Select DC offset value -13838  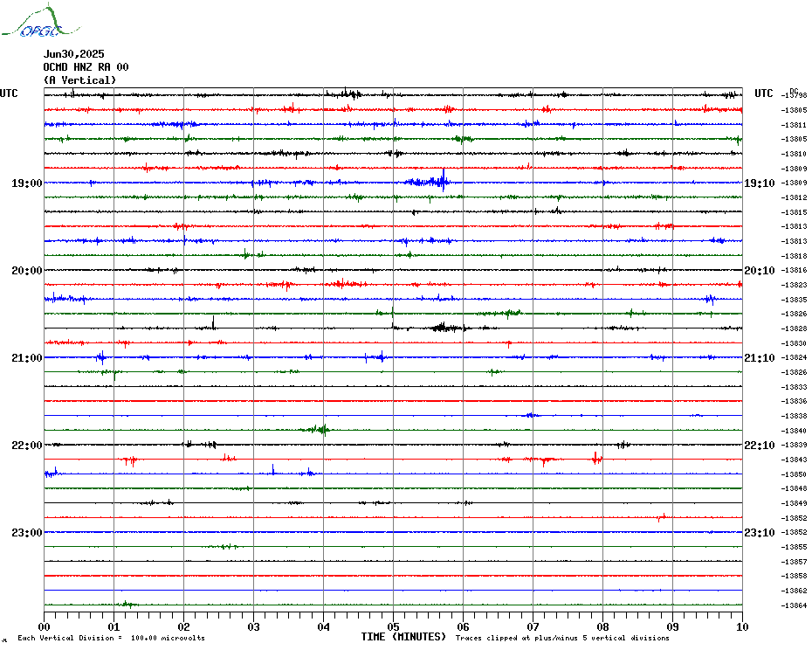click(795, 416)
